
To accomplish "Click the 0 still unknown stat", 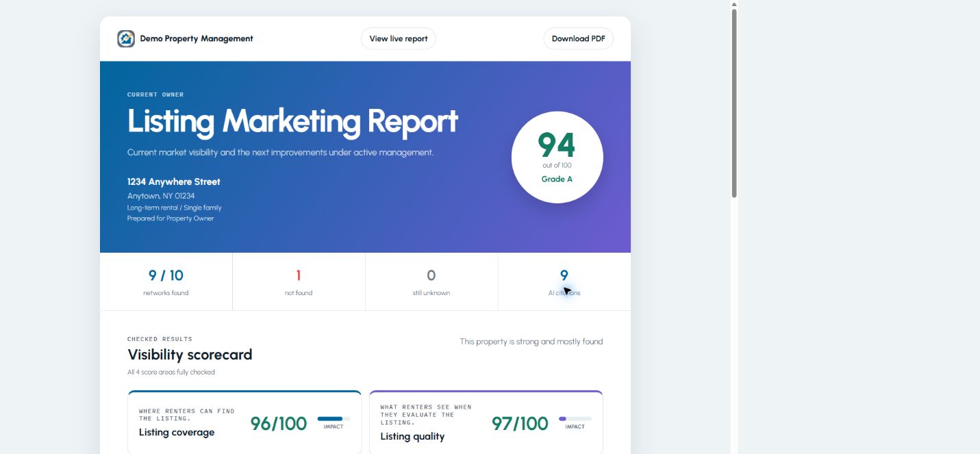I will 431,282.
